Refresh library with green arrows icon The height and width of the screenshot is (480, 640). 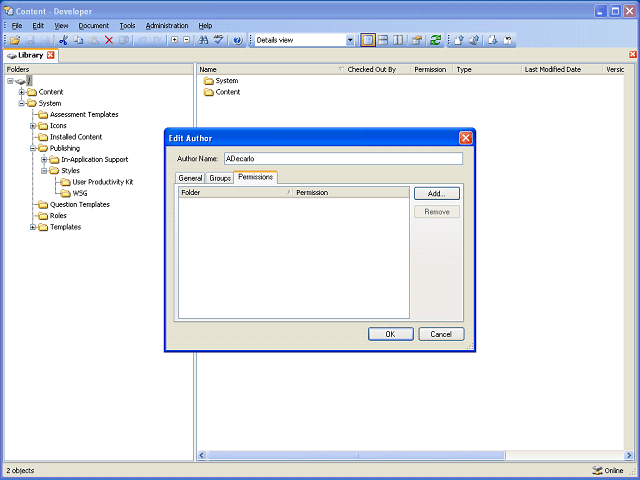436,40
